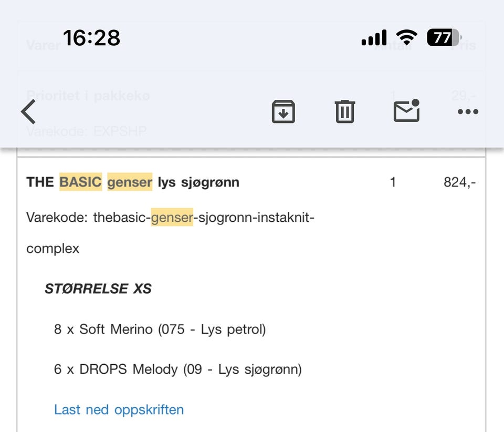This screenshot has width=504, height=432.
Task: Archive this email with the archive icon
Action: [x=283, y=112]
